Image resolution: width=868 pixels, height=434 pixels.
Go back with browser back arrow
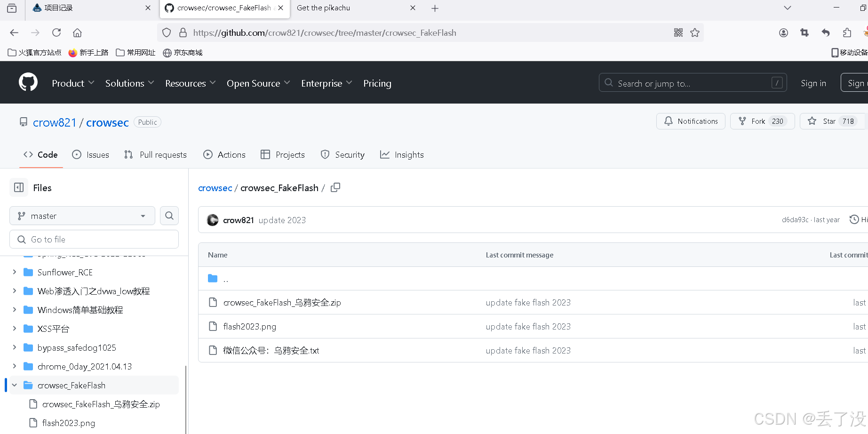(14, 32)
